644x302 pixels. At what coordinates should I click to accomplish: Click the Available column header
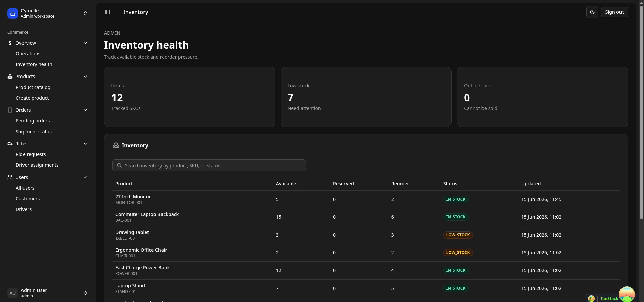pos(286,184)
